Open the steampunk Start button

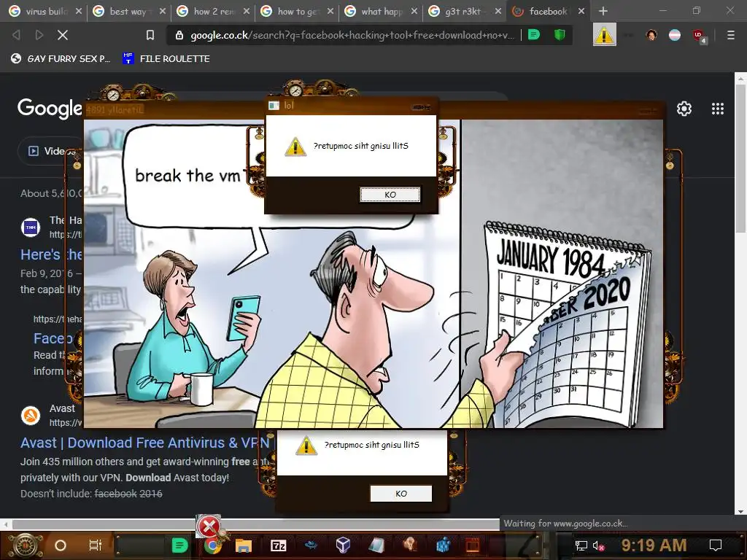coord(25,545)
